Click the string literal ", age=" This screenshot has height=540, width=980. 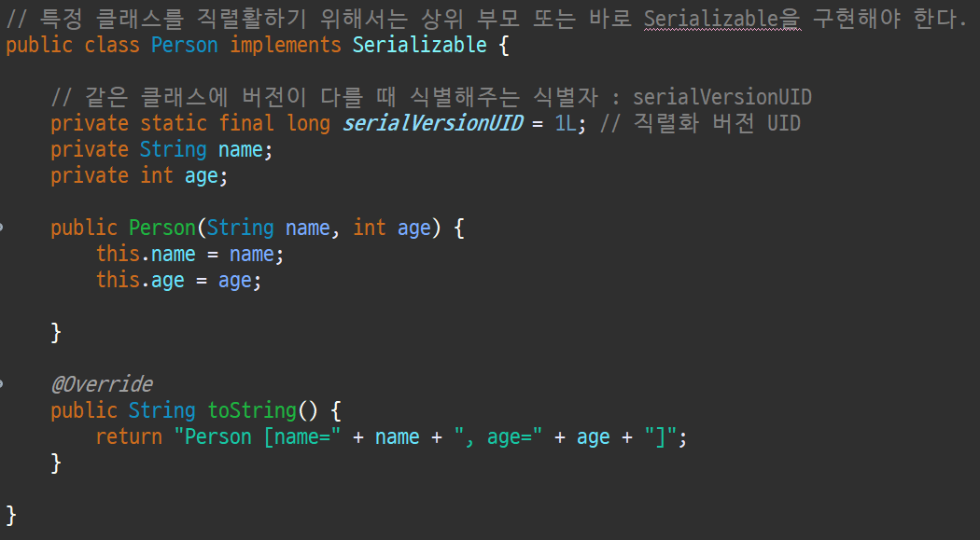pos(498,436)
